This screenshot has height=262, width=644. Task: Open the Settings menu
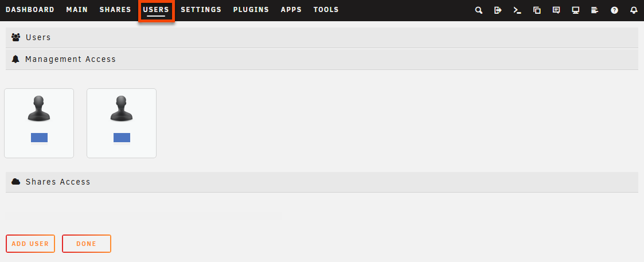click(x=201, y=10)
